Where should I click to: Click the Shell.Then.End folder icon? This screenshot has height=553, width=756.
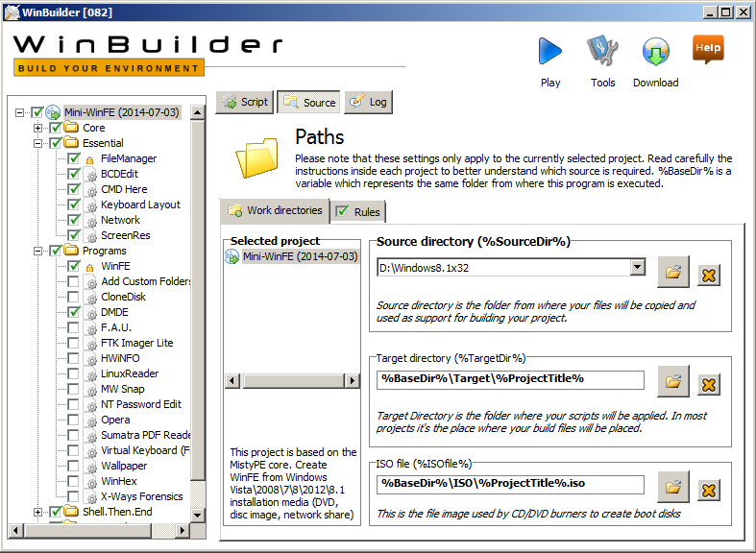tap(71, 511)
